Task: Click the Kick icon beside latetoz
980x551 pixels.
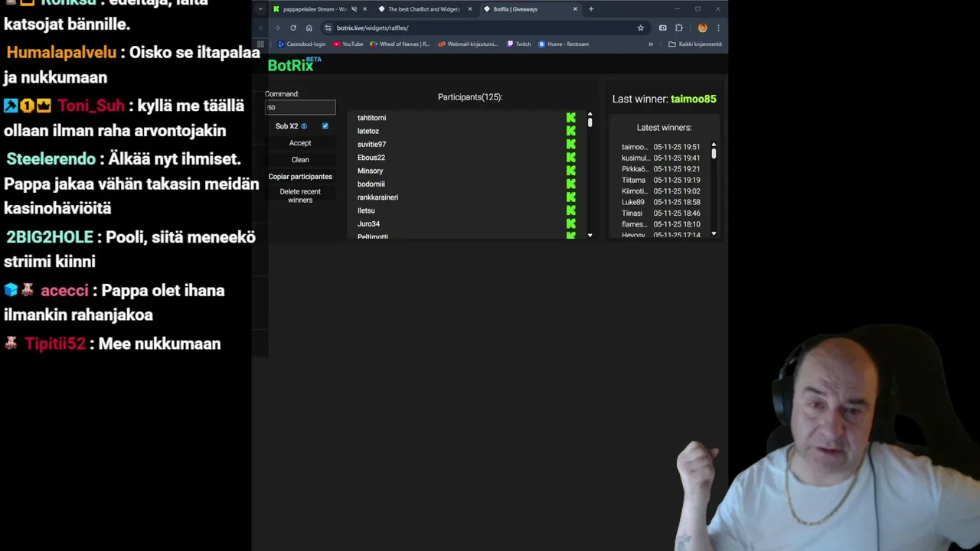Action: click(571, 131)
